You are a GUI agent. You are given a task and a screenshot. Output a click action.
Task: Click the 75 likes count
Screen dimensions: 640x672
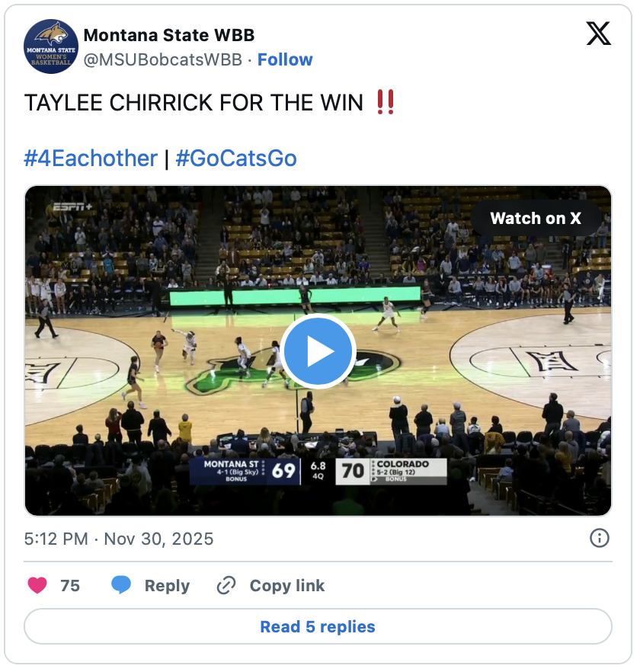[x=70, y=585]
